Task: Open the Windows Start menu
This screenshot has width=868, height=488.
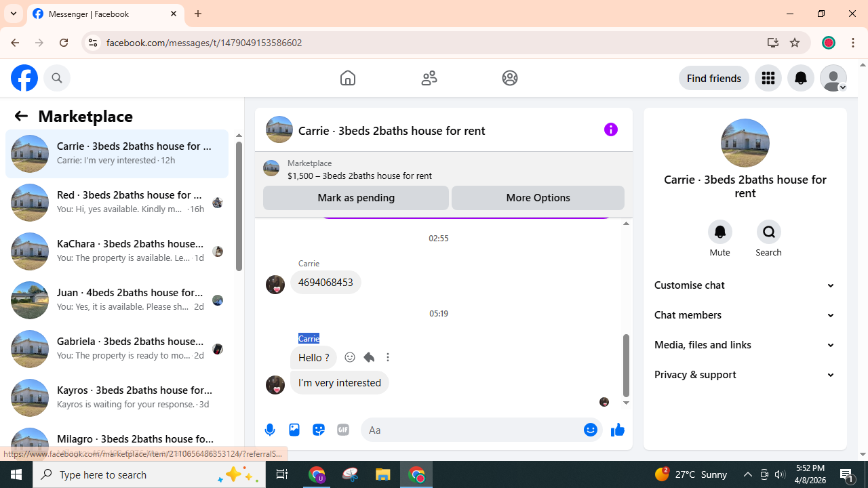Action: [16, 474]
